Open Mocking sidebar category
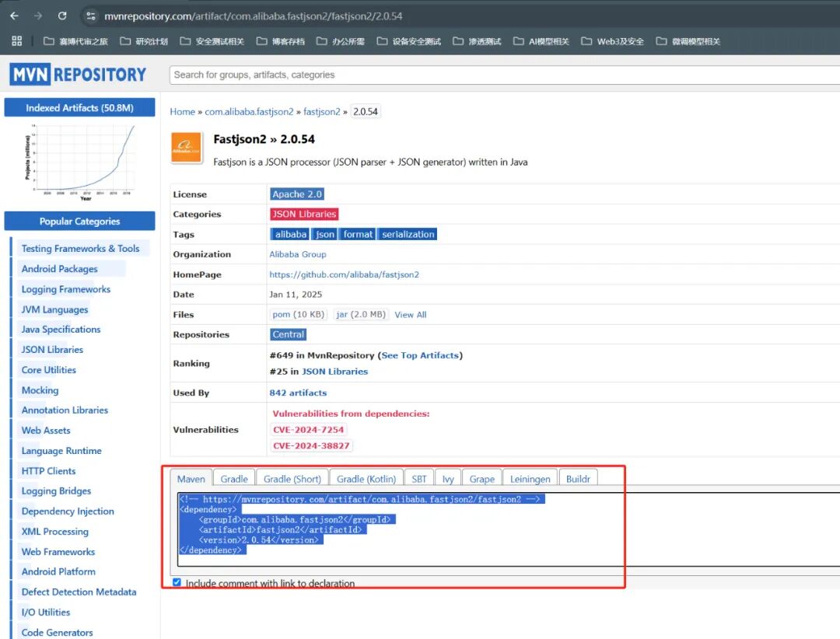 pyautogui.click(x=40, y=390)
